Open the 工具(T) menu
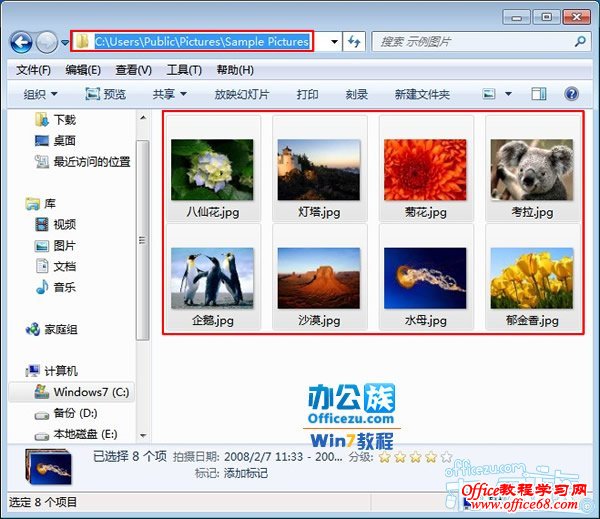The height and width of the screenshot is (519, 600). pyautogui.click(x=184, y=70)
